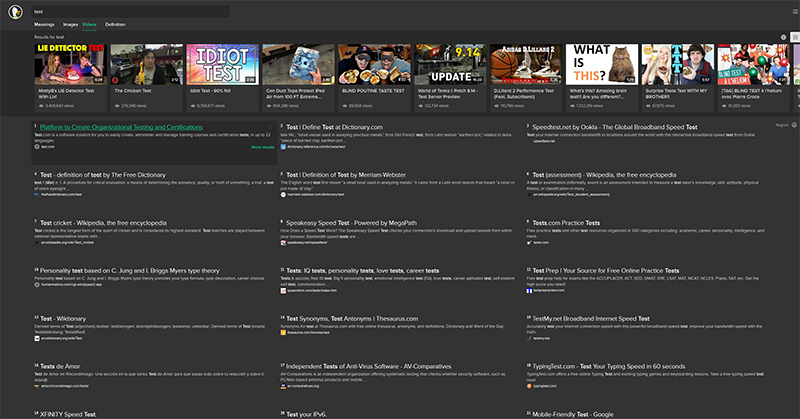The height and width of the screenshot is (419, 800).
Task: Open 'Tests: IQ tests, personality tests' result
Action: click(x=363, y=270)
